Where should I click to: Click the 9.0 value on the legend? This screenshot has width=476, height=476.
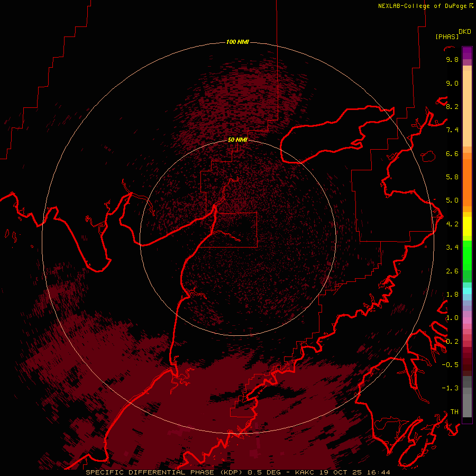(x=452, y=83)
